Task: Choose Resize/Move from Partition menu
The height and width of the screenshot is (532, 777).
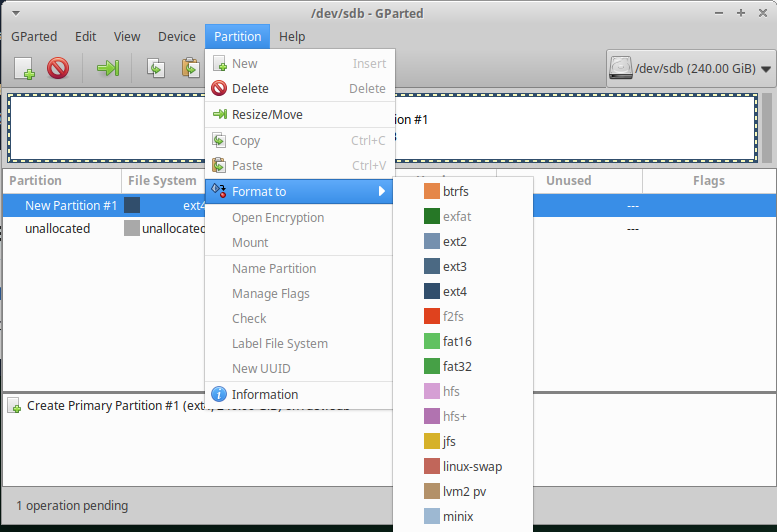Action: pyautogui.click(x=300, y=114)
